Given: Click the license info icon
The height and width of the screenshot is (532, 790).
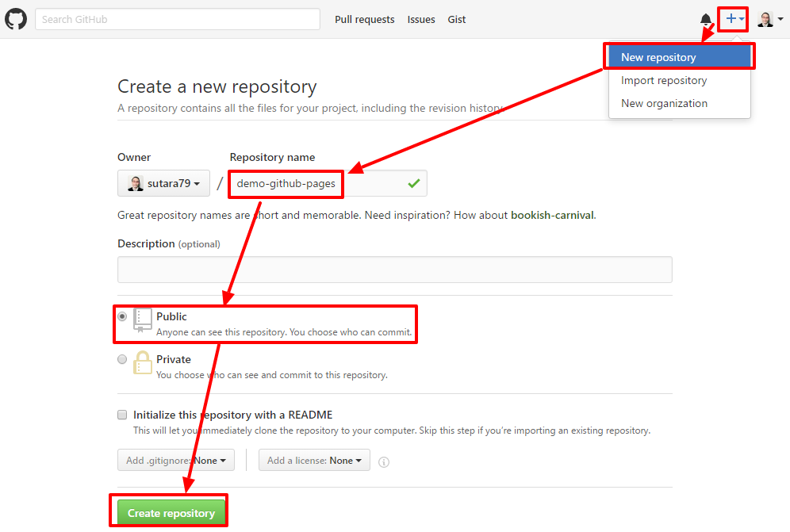Looking at the screenshot, I should [x=384, y=462].
